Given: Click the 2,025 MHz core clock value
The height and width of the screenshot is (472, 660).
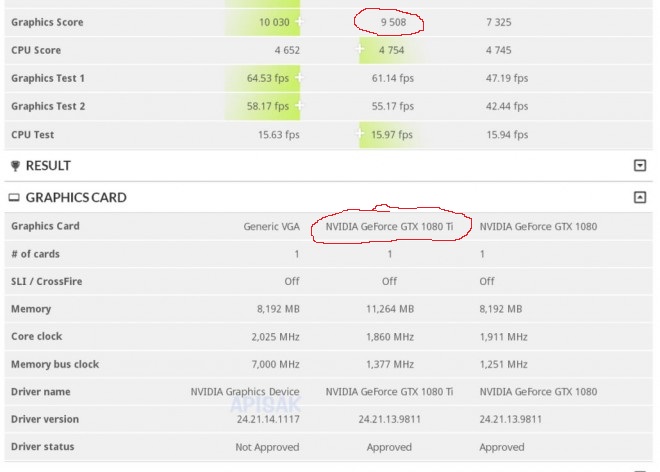Looking at the screenshot, I should 272,337.
